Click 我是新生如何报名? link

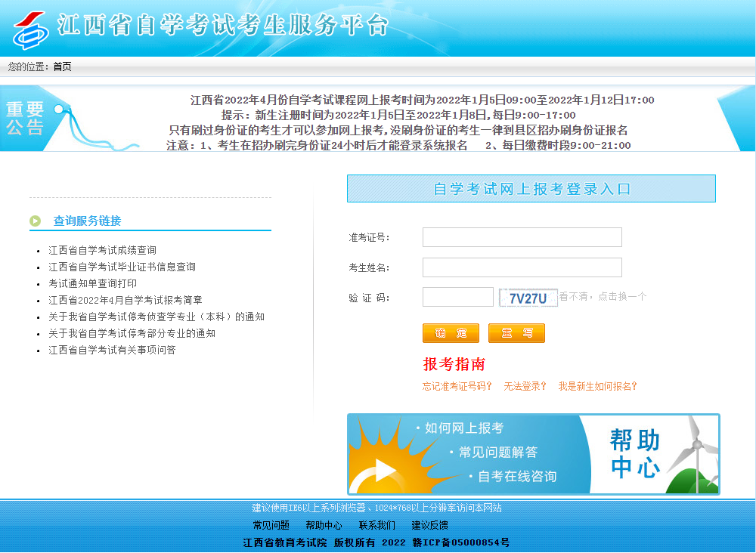pyautogui.click(x=597, y=386)
